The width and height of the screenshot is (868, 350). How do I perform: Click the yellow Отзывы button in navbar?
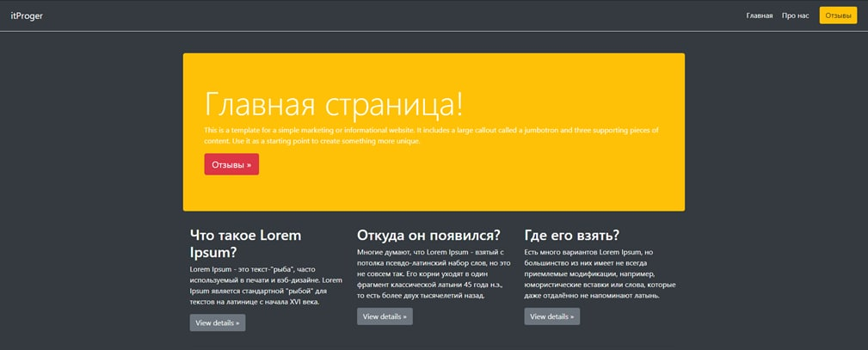[838, 15]
